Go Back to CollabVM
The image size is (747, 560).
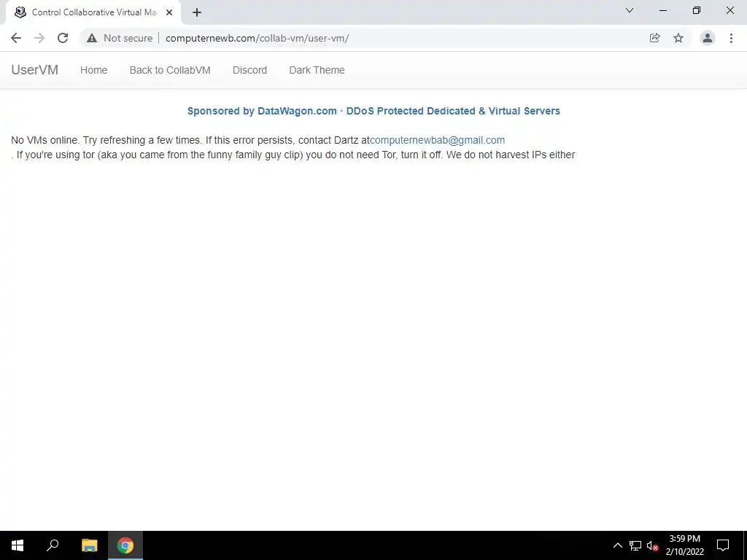(x=170, y=70)
